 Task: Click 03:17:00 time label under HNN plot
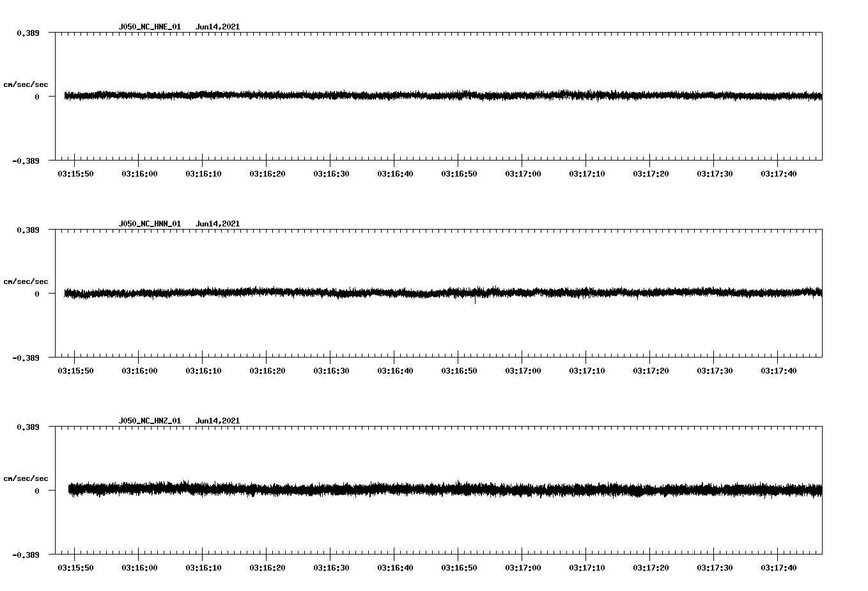(523, 370)
